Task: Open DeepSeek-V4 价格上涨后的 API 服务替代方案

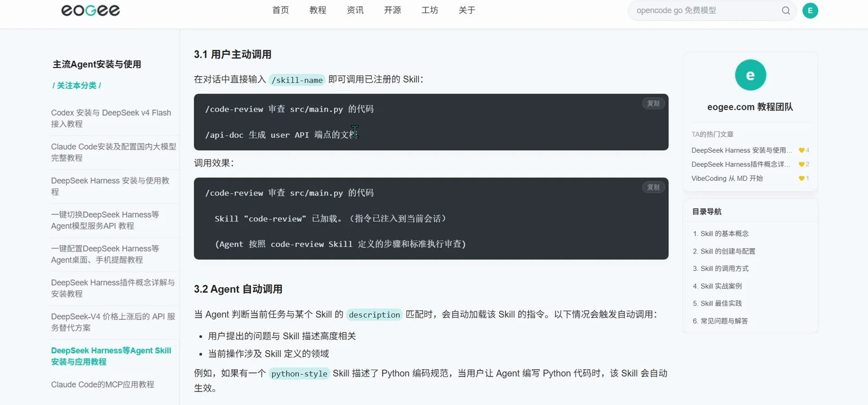Action: coord(113,322)
